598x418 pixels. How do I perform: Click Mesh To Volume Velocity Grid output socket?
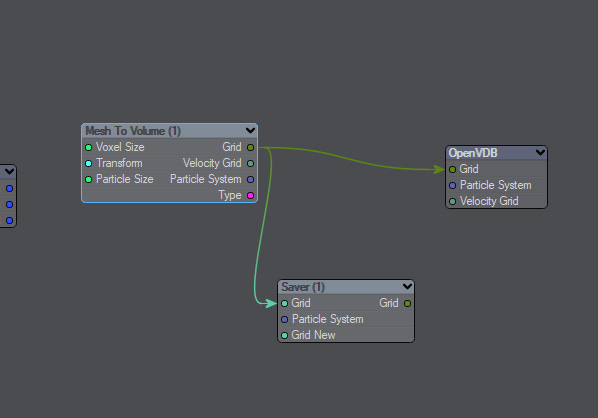(x=250, y=163)
